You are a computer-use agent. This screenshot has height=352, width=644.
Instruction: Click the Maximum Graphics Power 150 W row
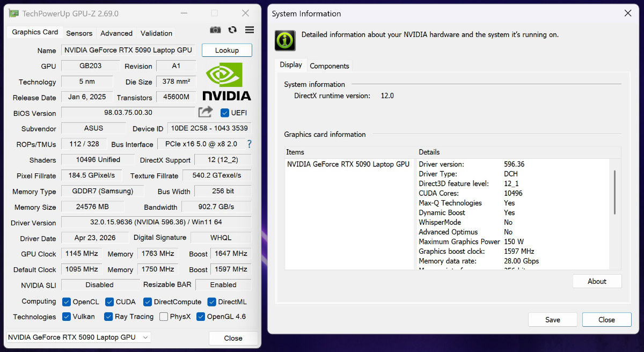pyautogui.click(x=514, y=241)
